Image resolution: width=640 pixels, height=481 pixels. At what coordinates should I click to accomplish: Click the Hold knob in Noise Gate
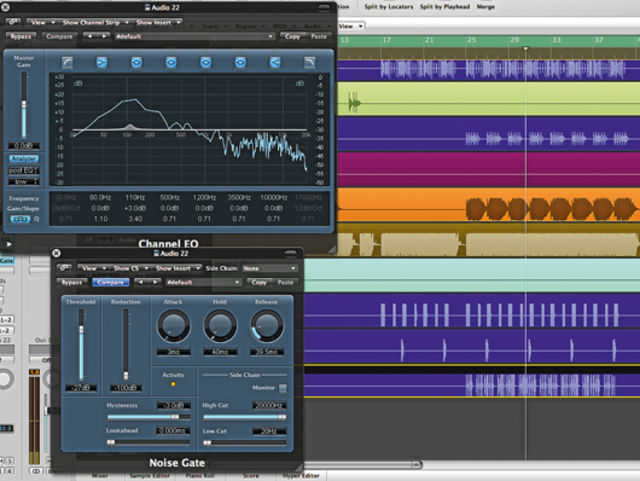pos(220,326)
